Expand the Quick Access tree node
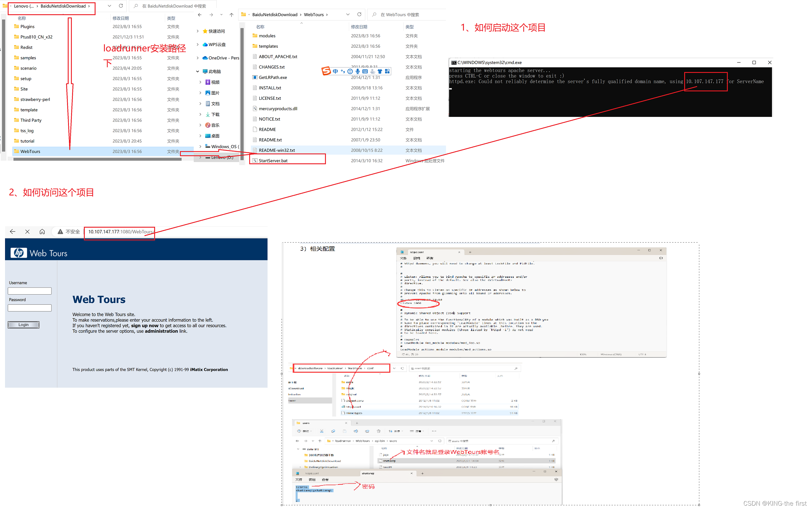This screenshot has height=509, width=812. click(198, 31)
